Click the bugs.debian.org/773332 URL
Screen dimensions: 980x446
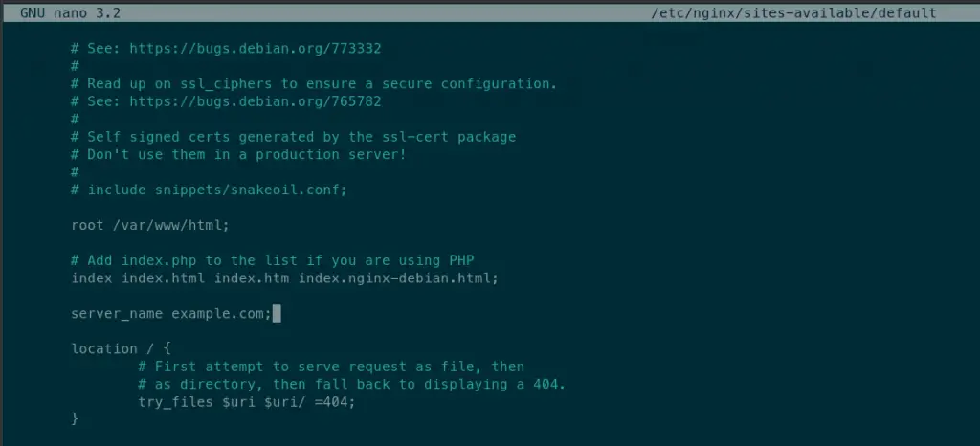255,48
